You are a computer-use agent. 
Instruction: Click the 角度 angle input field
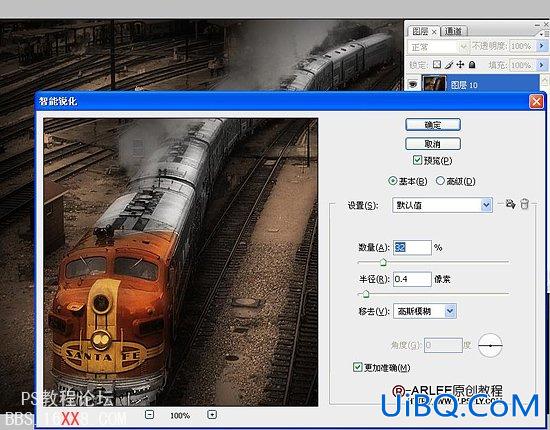[443, 345]
